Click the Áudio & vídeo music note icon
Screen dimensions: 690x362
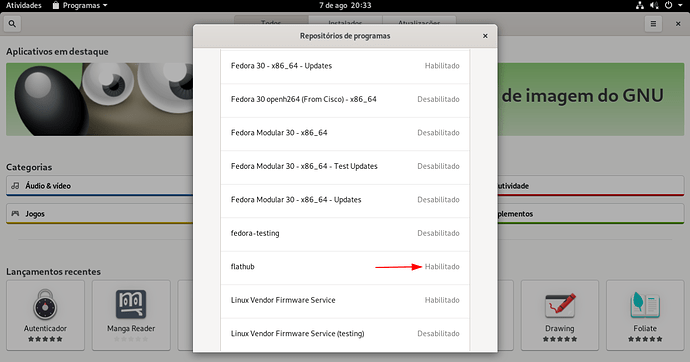15,186
